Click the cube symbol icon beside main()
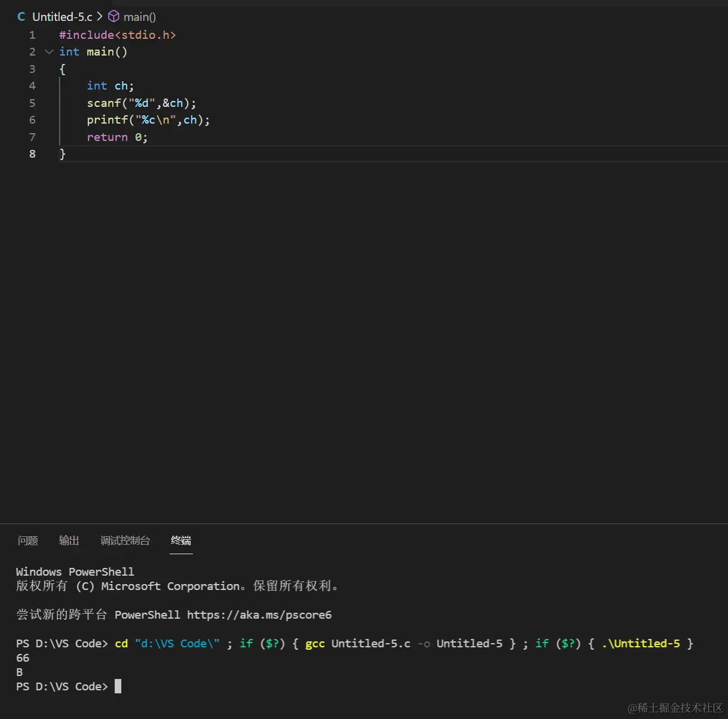Image resolution: width=728 pixels, height=719 pixels. pos(113,17)
